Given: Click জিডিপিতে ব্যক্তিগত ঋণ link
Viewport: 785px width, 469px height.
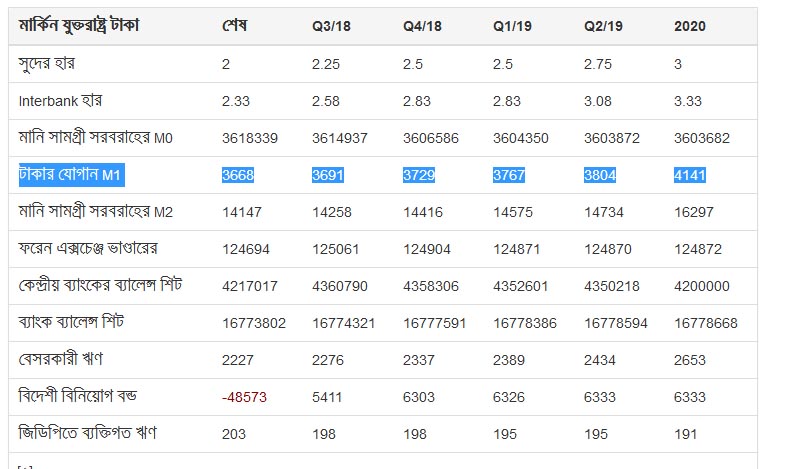Looking at the screenshot, I should tap(88, 433).
